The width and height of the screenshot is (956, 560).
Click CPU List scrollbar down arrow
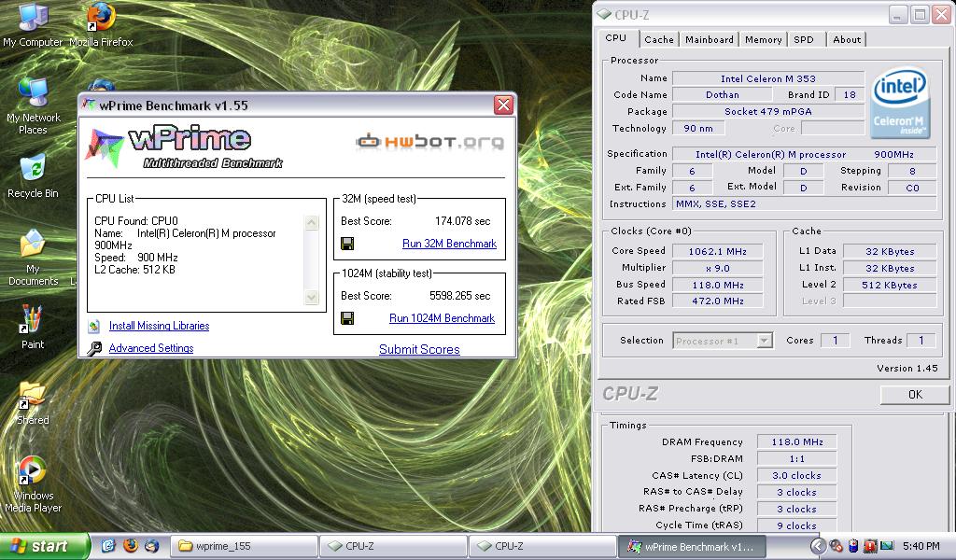click(312, 298)
